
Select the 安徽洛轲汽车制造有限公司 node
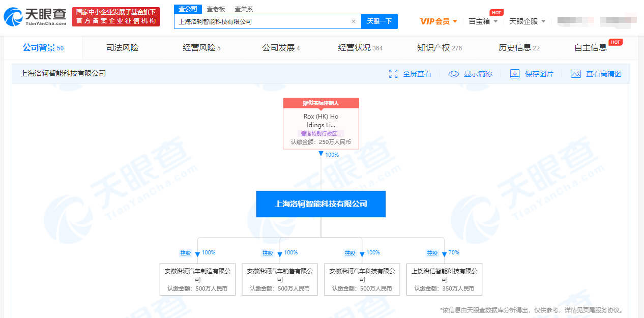(197, 279)
